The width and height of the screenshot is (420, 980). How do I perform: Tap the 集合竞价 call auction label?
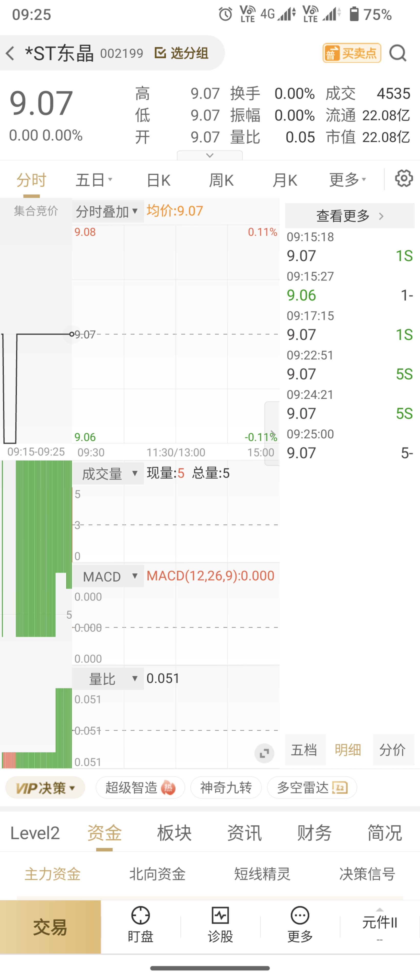pos(36,211)
